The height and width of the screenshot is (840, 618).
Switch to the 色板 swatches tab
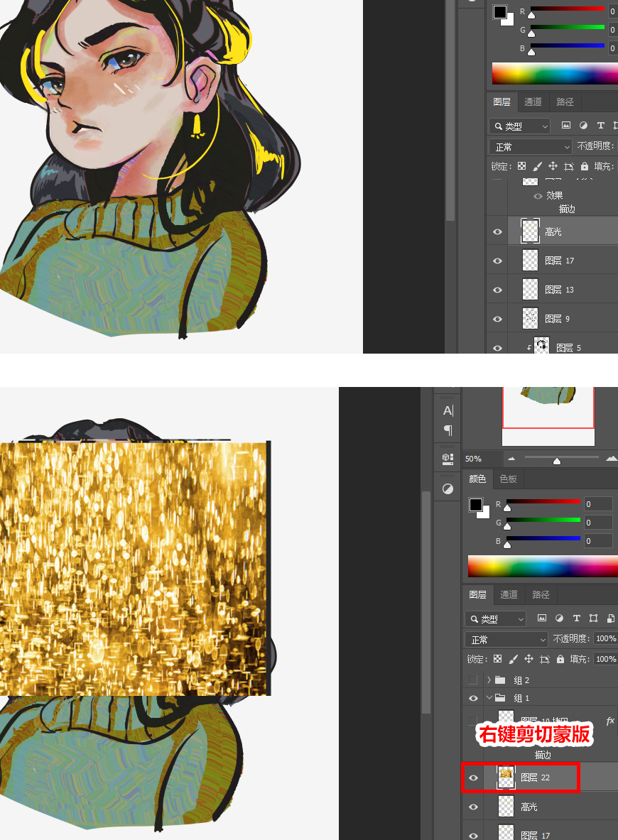pos(509,479)
